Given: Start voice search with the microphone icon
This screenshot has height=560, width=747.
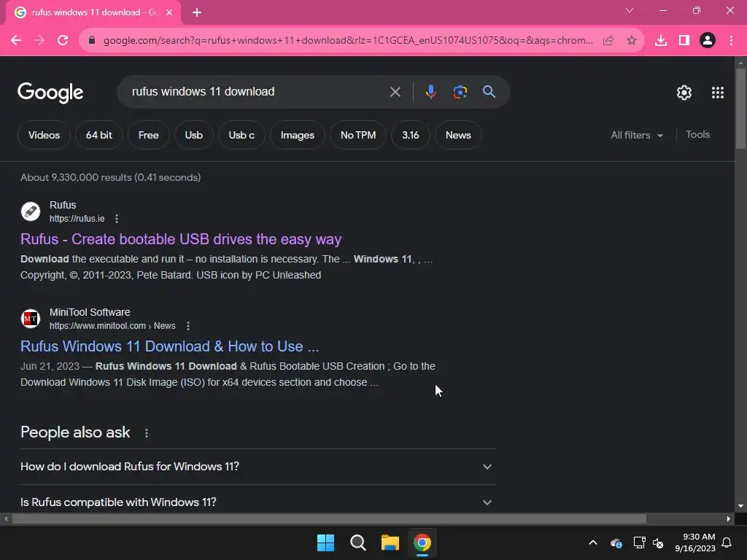Looking at the screenshot, I should point(430,92).
